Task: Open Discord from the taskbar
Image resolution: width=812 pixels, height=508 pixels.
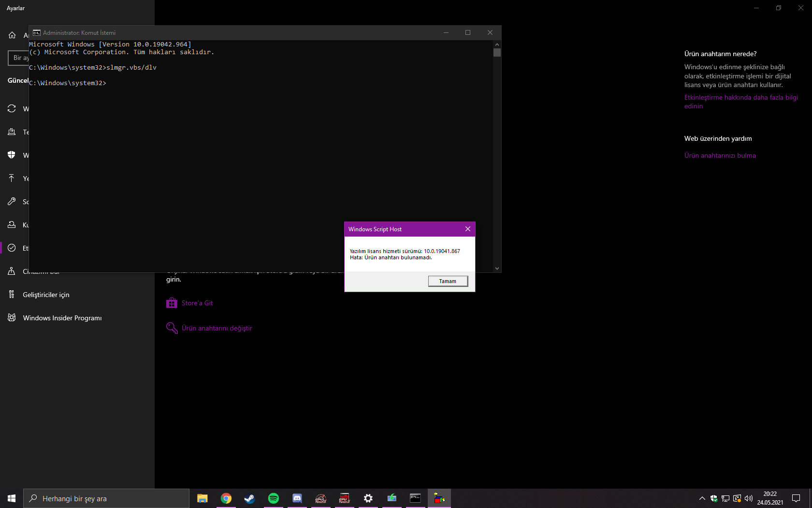Action: pyautogui.click(x=297, y=498)
